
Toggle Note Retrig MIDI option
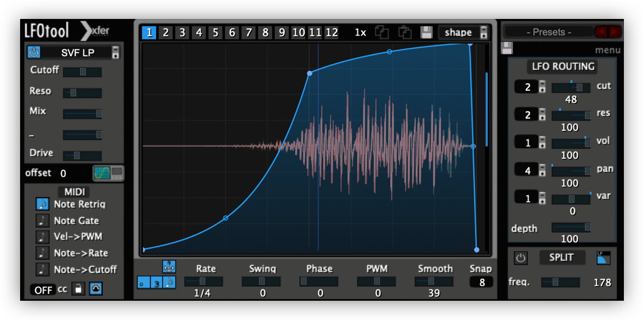(x=42, y=204)
